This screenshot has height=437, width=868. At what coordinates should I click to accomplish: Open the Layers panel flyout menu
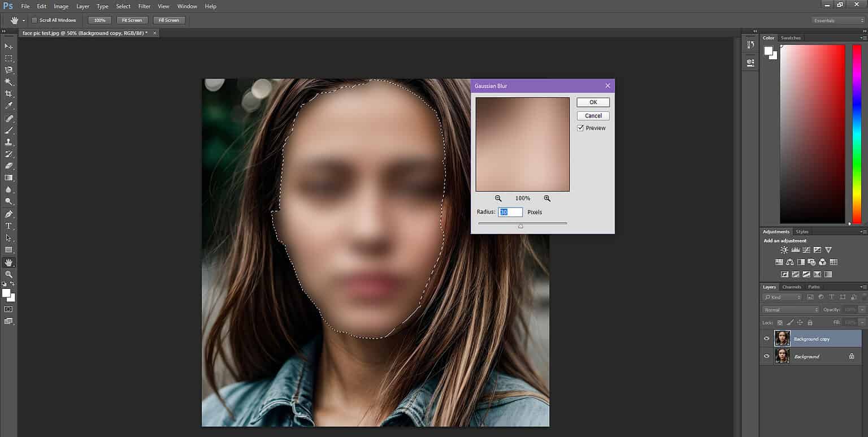click(863, 287)
